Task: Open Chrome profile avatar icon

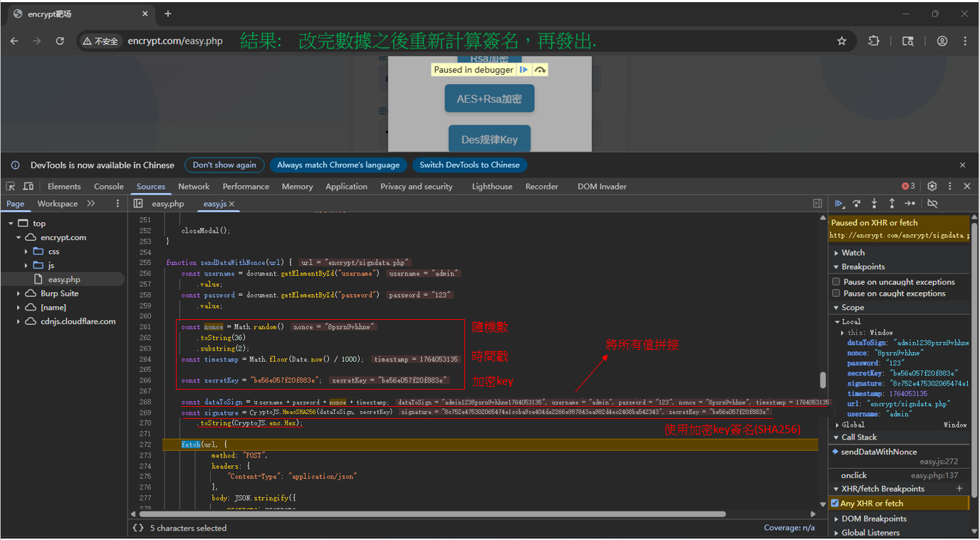Action: tap(942, 41)
